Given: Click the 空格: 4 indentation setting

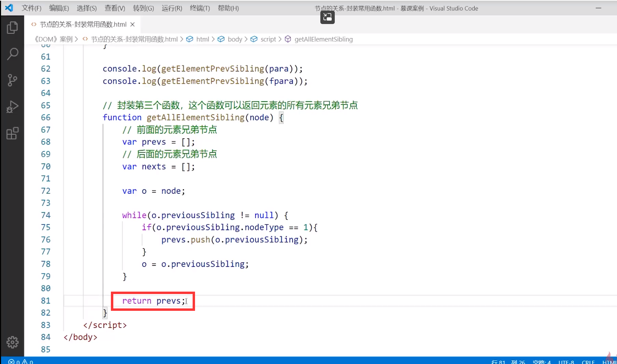Looking at the screenshot, I should click(541, 362).
